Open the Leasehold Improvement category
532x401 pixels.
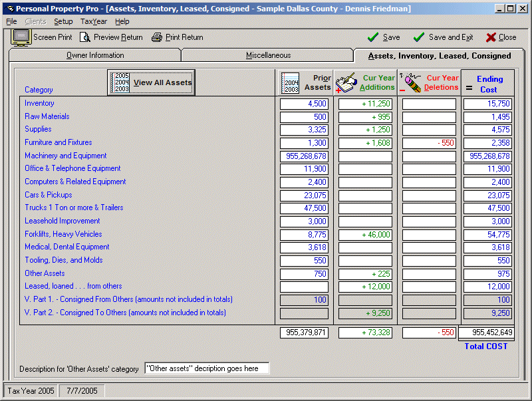62,221
